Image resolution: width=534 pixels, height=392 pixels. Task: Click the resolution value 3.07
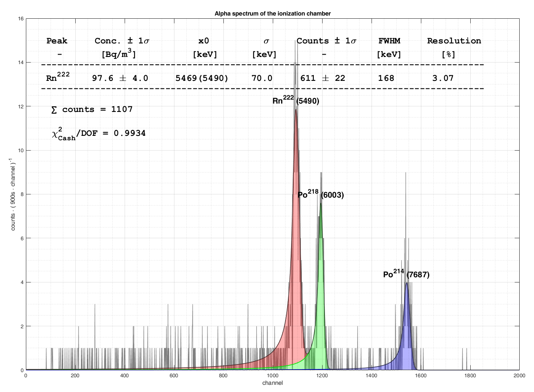click(443, 78)
